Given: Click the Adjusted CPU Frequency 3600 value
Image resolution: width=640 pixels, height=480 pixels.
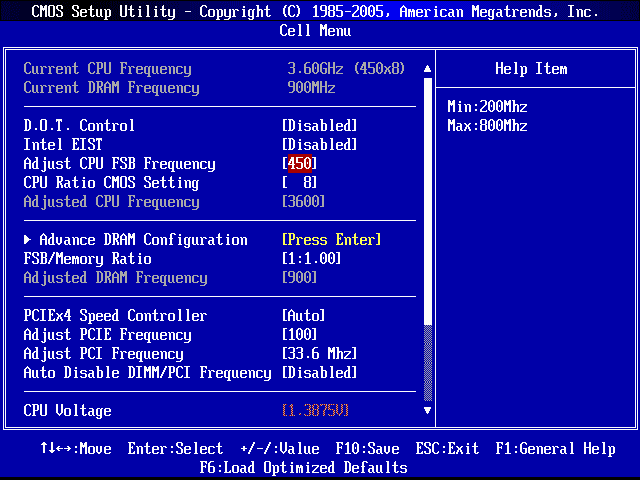Looking at the screenshot, I should (303, 201).
